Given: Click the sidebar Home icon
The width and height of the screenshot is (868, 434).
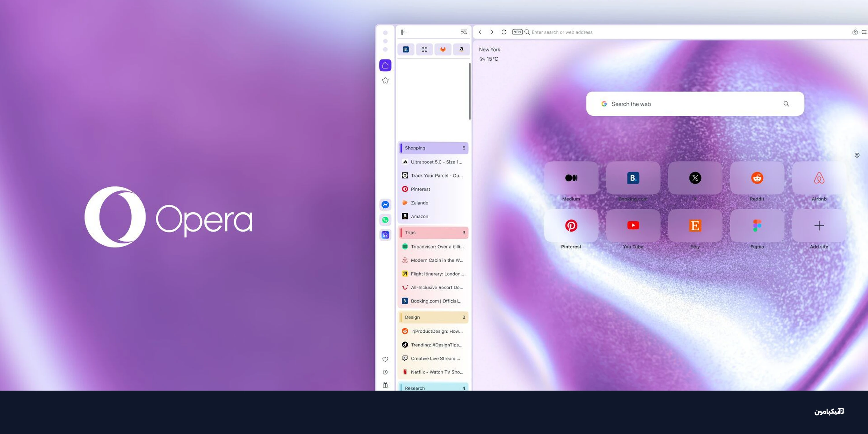Looking at the screenshot, I should (x=385, y=65).
